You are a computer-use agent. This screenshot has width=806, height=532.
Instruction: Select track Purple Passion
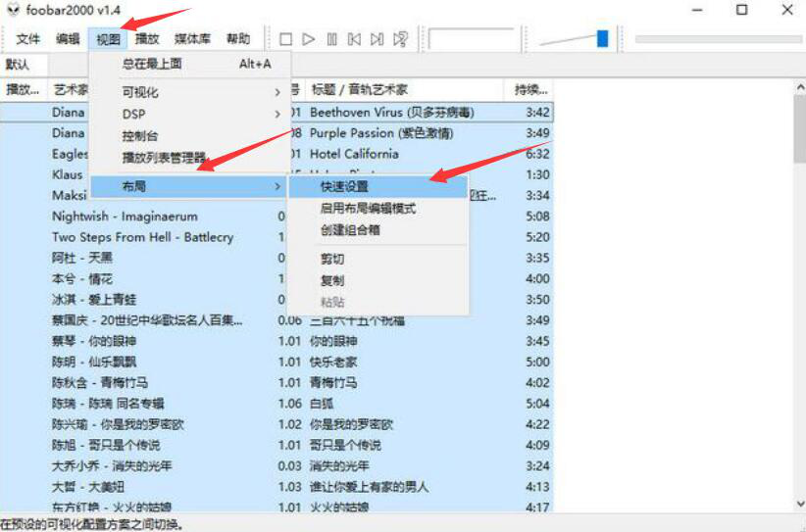381,133
